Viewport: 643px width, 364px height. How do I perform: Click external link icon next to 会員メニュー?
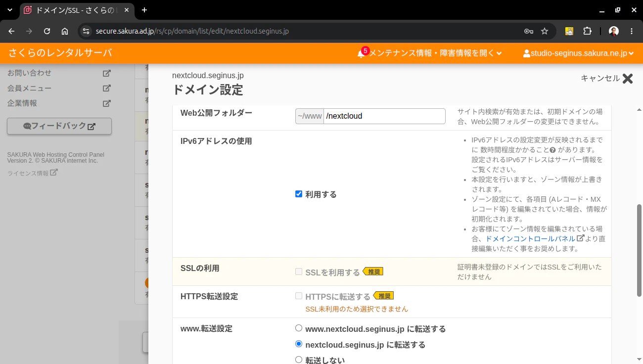coord(106,89)
